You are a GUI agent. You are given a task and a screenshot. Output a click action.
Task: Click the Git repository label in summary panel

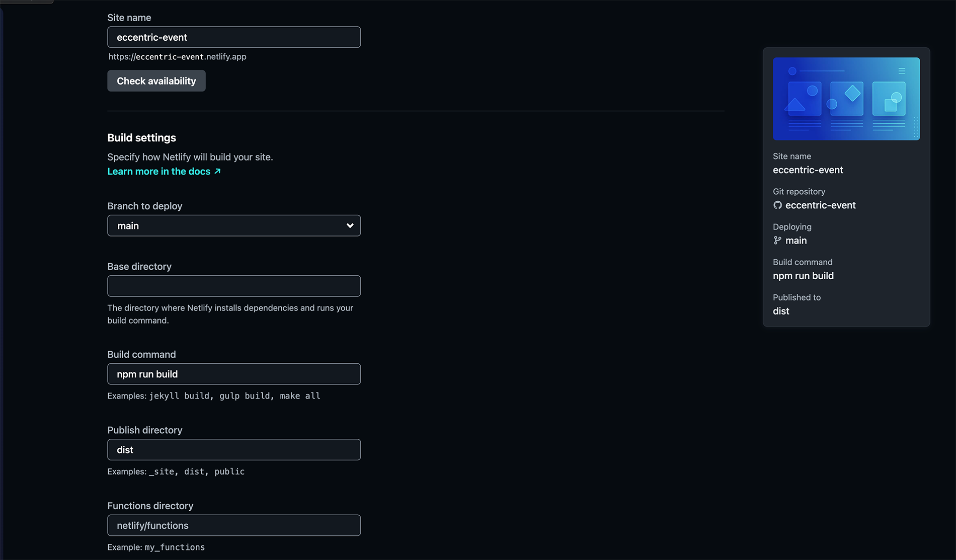coord(799,191)
